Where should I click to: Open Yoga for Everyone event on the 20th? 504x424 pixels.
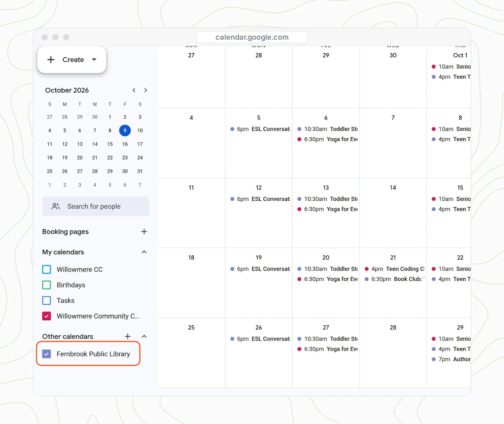tap(327, 279)
